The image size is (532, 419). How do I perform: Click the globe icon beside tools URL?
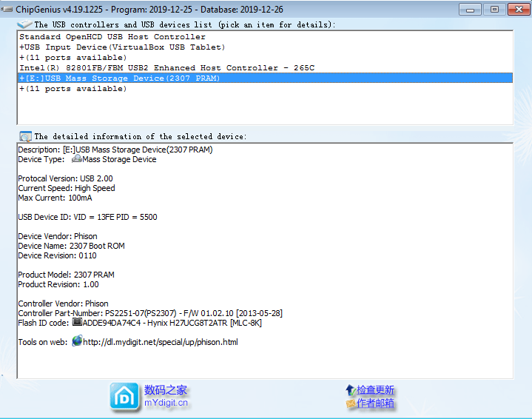(x=78, y=341)
